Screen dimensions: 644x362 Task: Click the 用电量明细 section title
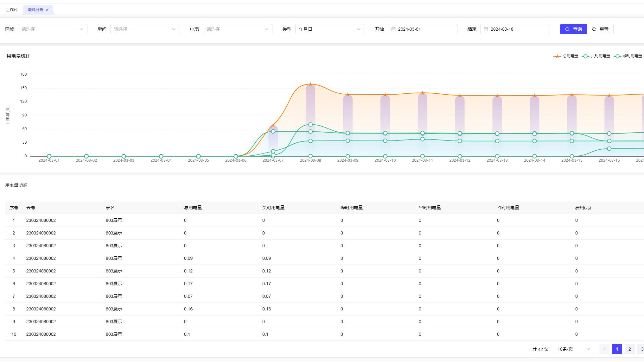(16, 185)
